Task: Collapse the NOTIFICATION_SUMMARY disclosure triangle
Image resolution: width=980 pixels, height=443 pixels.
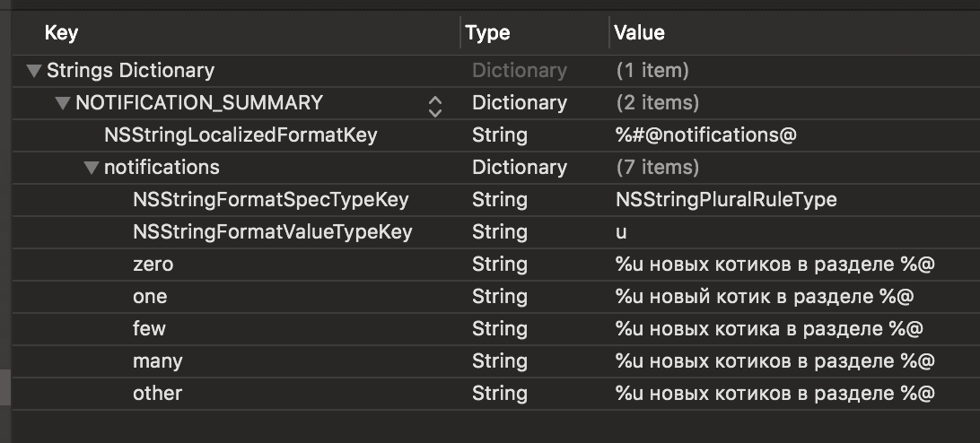Action: coord(62,103)
